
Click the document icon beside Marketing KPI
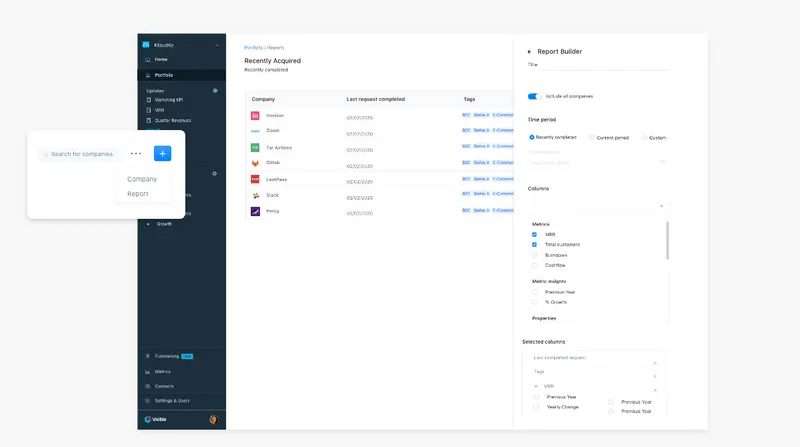tap(148, 100)
